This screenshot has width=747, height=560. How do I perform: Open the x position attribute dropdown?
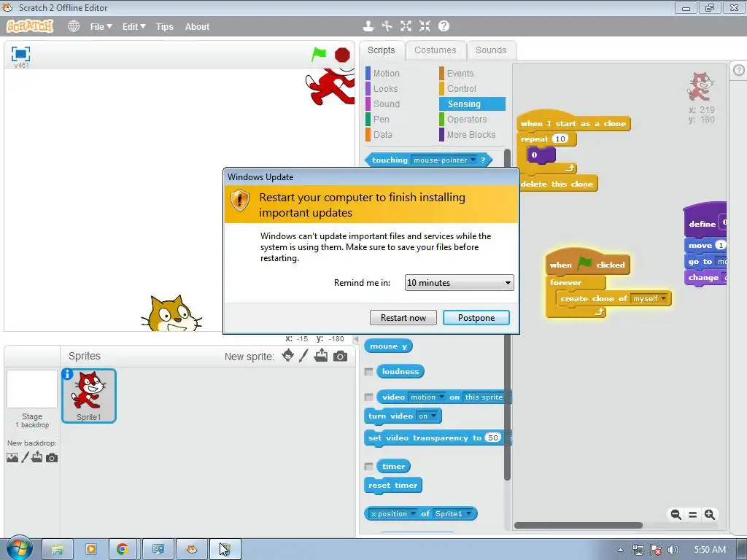413,513
